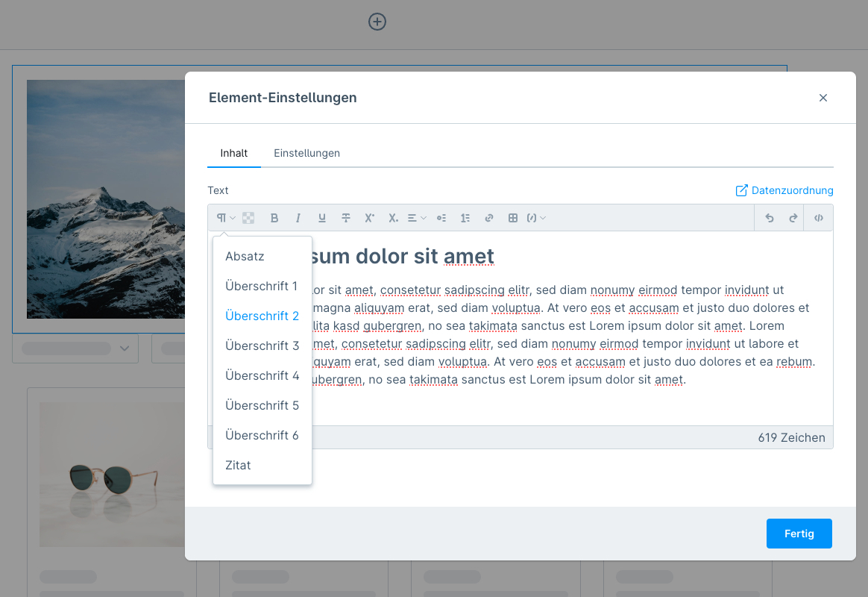868x597 pixels.
Task: Undo the last edit
Action: click(x=770, y=218)
